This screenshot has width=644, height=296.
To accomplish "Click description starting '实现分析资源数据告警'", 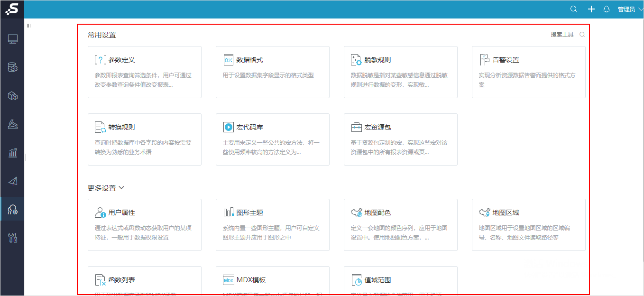I will 527,80.
